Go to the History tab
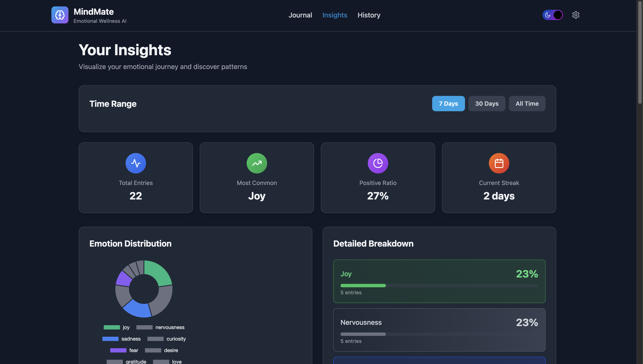This screenshot has height=364, width=643. [x=369, y=15]
